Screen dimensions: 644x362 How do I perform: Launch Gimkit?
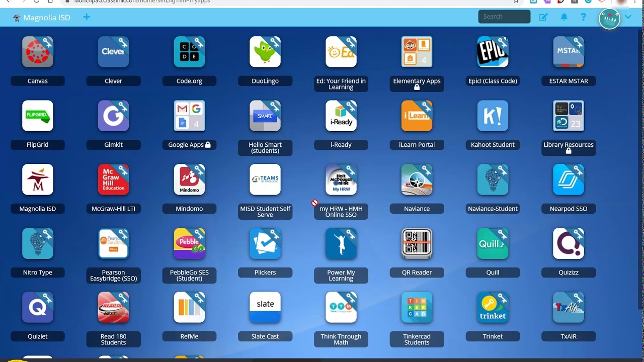tap(113, 116)
